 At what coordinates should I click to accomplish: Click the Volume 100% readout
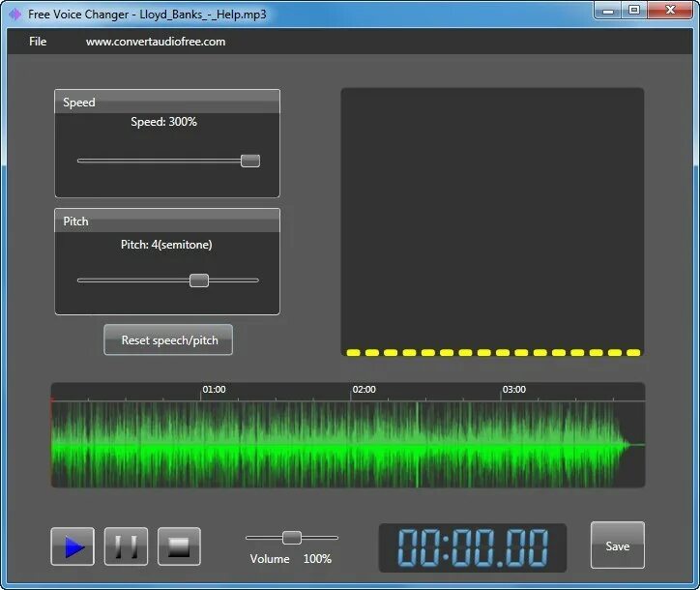(x=291, y=559)
